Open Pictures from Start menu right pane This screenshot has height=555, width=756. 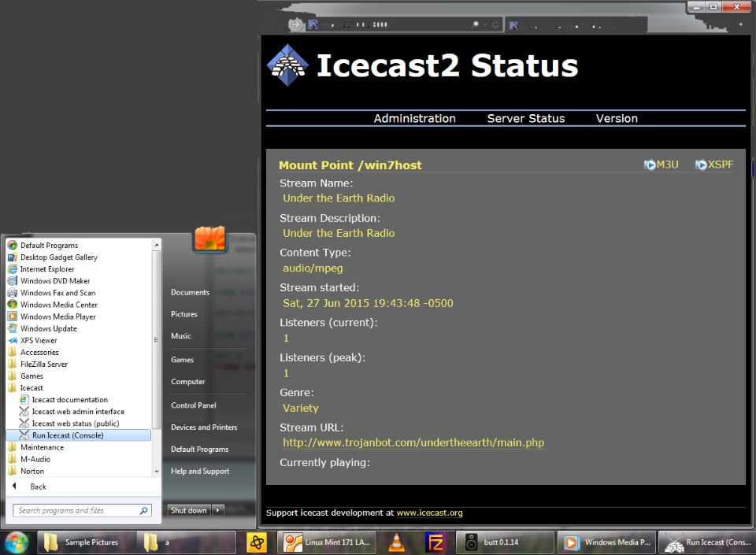click(184, 314)
